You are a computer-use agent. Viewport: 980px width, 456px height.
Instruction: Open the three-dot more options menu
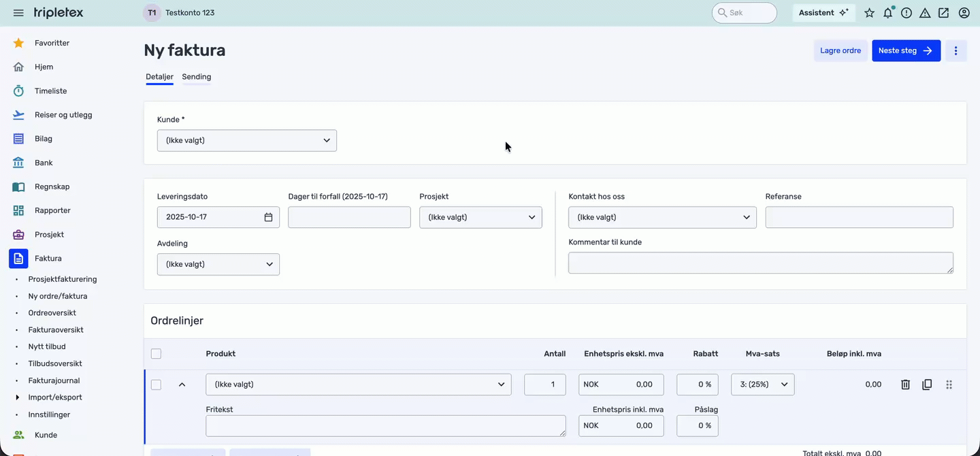[x=955, y=51]
